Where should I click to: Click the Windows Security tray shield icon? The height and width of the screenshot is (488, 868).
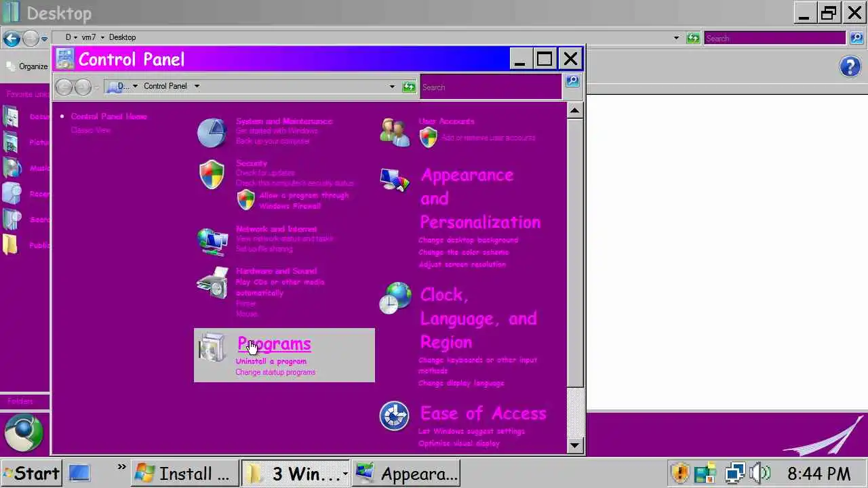(x=680, y=472)
